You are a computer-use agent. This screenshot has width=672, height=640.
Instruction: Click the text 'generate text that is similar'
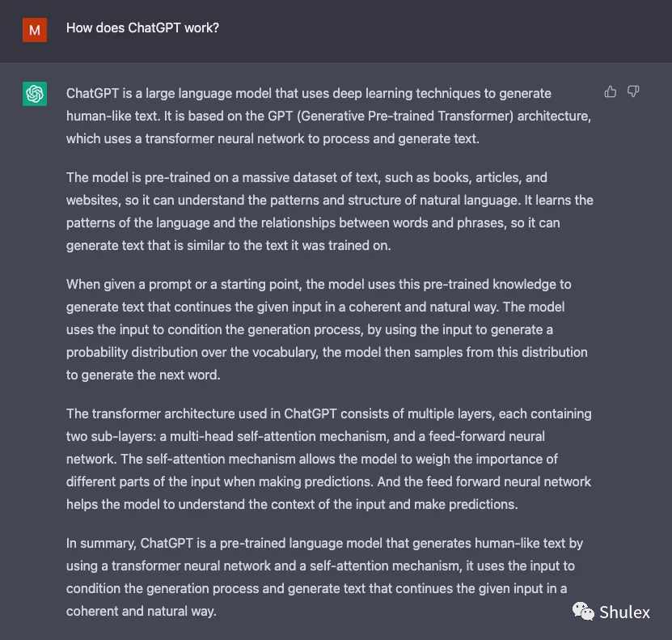pos(146,246)
